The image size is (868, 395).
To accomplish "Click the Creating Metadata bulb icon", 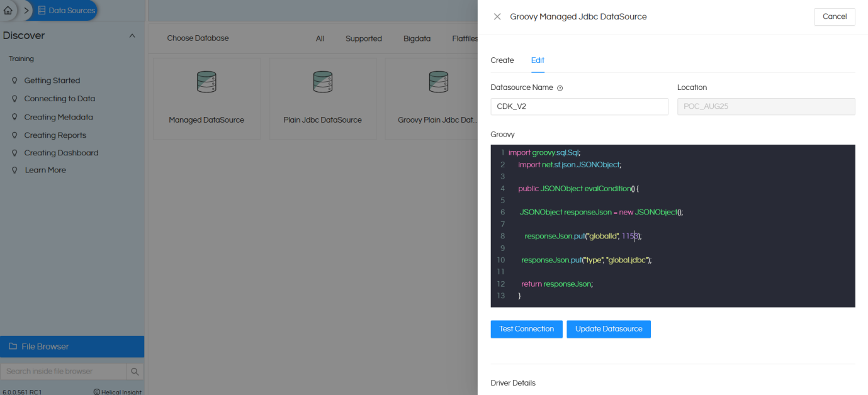I will pyautogui.click(x=14, y=117).
